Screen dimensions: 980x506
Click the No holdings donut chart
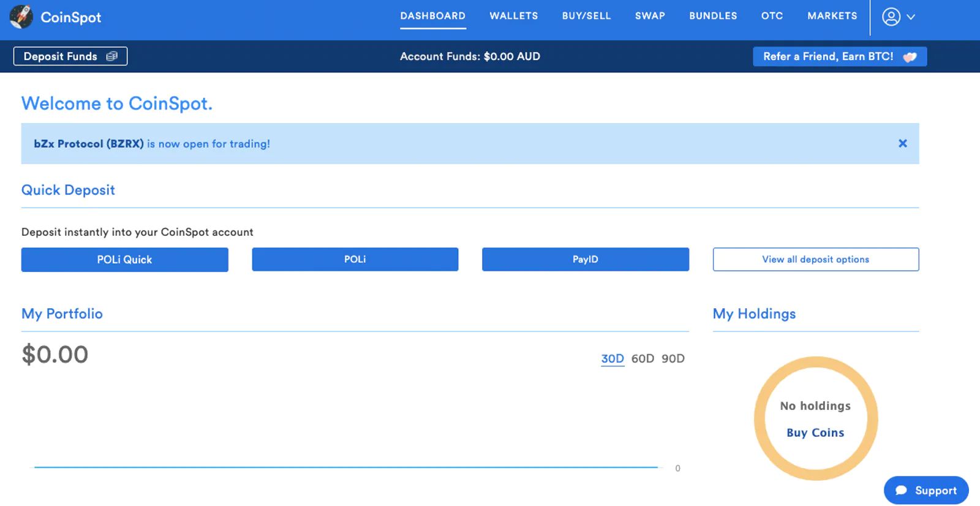coord(816,418)
